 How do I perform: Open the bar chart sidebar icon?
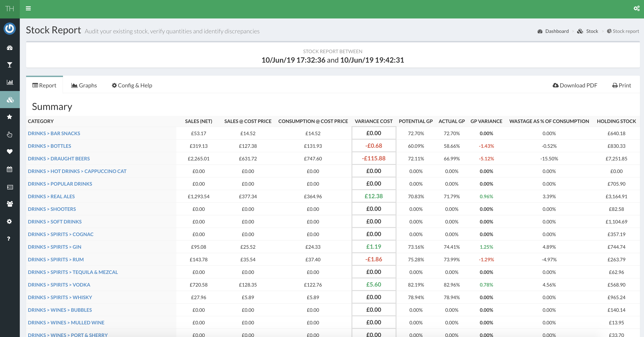10,82
